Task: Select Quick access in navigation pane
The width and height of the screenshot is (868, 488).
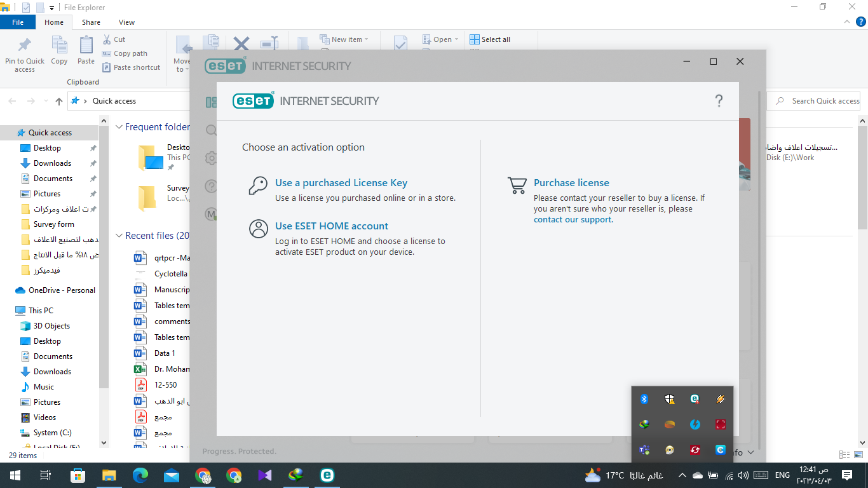Action: [x=50, y=133]
